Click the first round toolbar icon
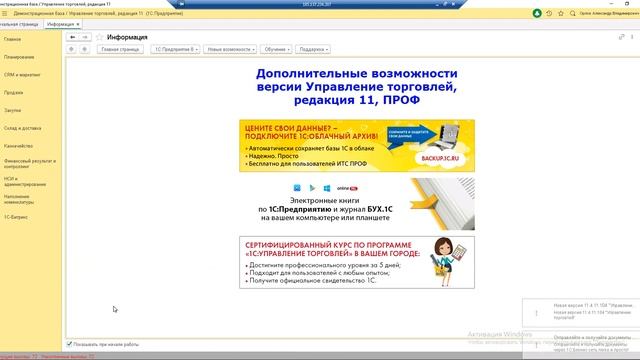Image resolution: width=640 pixels, height=360 pixels. click(x=71, y=49)
